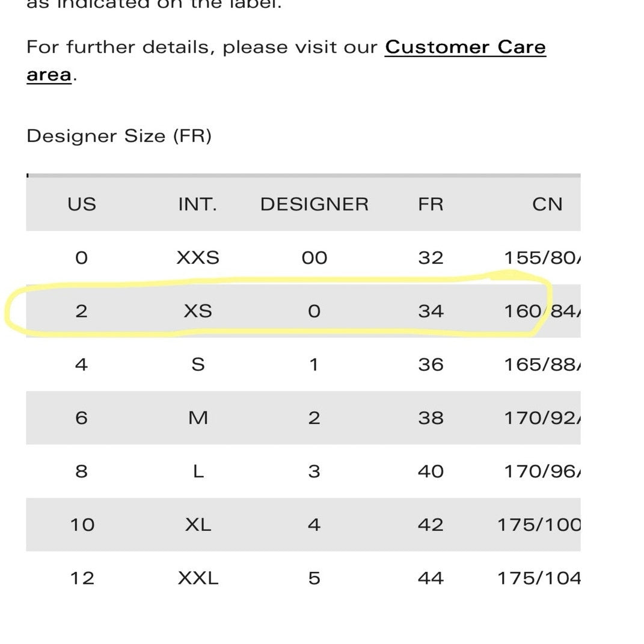Select the L international size cell

(x=198, y=471)
